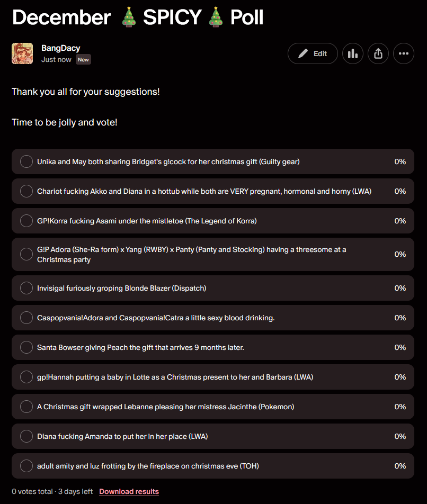The image size is (427, 504).
Task: Open the poll statistics bar chart icon
Action: (353, 53)
